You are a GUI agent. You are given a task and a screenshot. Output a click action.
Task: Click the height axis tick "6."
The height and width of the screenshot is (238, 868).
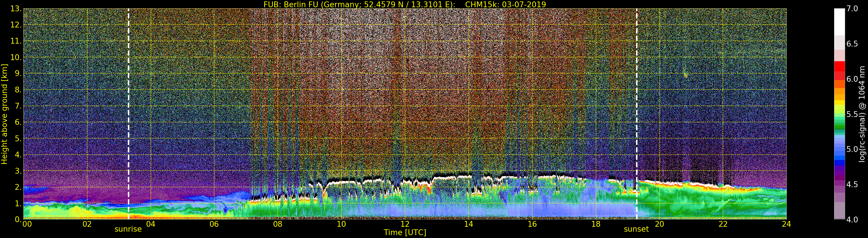coord(18,122)
